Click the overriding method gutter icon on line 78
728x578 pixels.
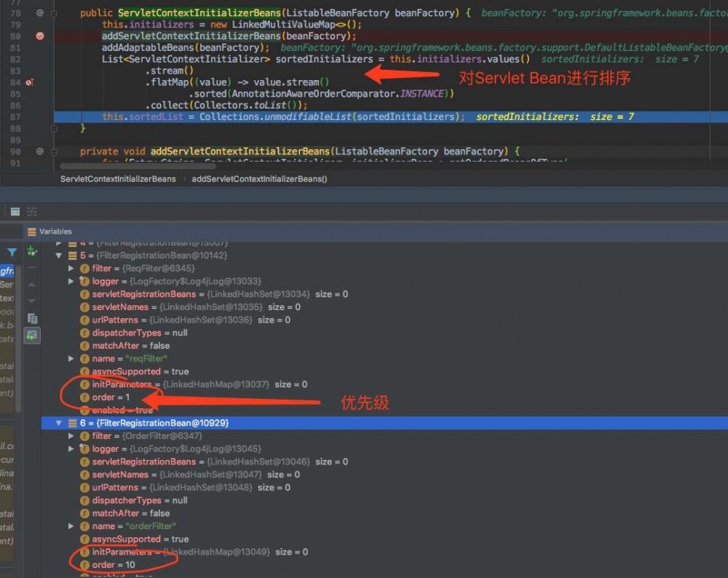39,12
